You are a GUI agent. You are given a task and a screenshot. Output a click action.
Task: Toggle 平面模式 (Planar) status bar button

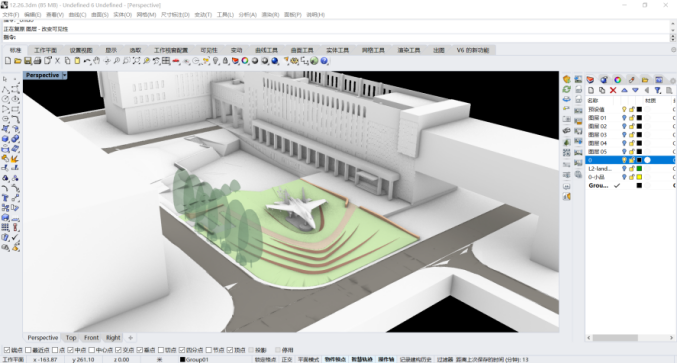coord(308,360)
